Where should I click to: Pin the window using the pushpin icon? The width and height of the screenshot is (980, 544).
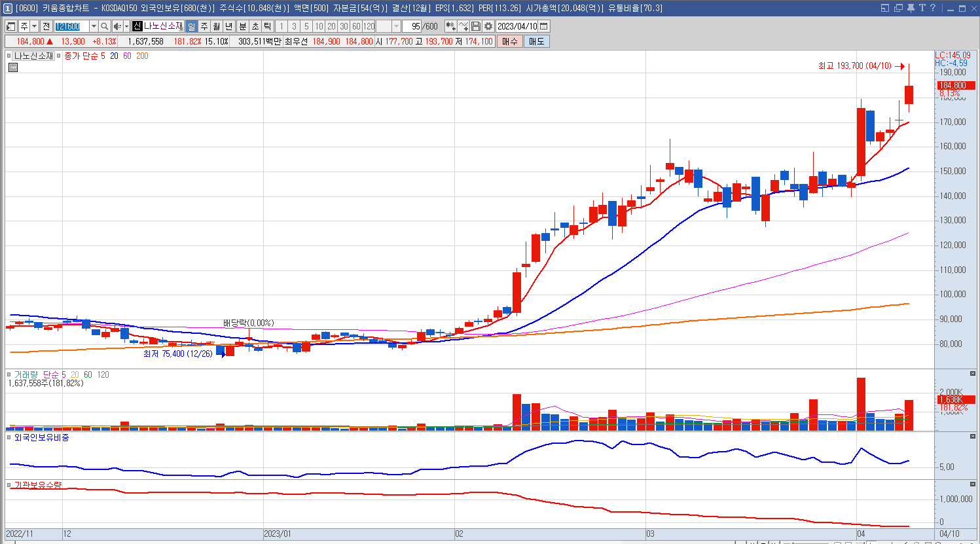tap(911, 8)
